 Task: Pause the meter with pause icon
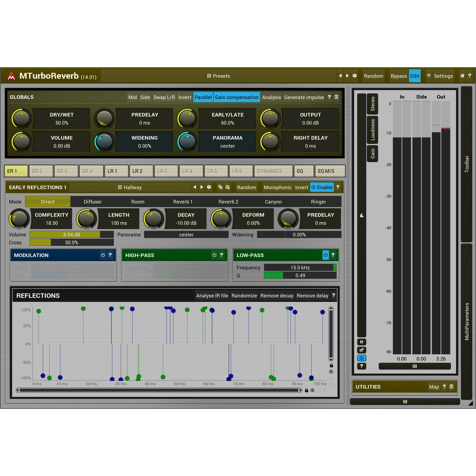click(362, 342)
